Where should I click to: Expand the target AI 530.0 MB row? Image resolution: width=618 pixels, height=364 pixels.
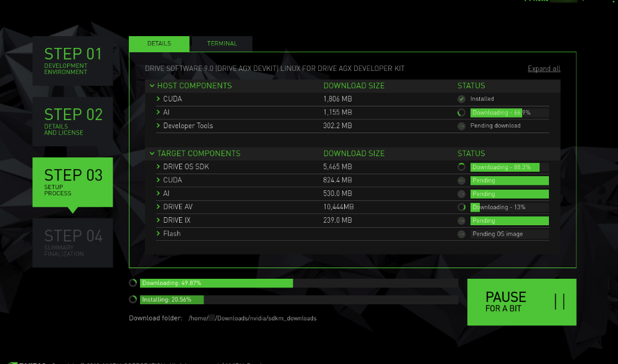[x=159, y=194]
